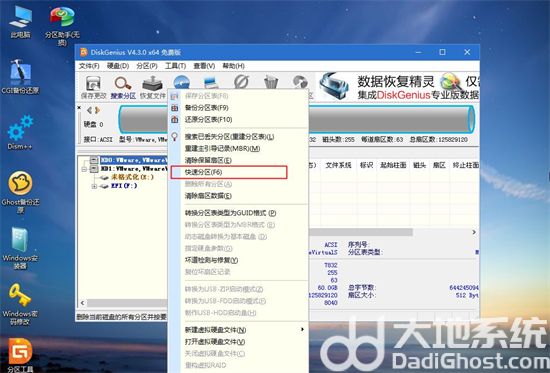This screenshot has width=550, height=373.
Task: Click the 扇区 column header
Action: point(439,165)
